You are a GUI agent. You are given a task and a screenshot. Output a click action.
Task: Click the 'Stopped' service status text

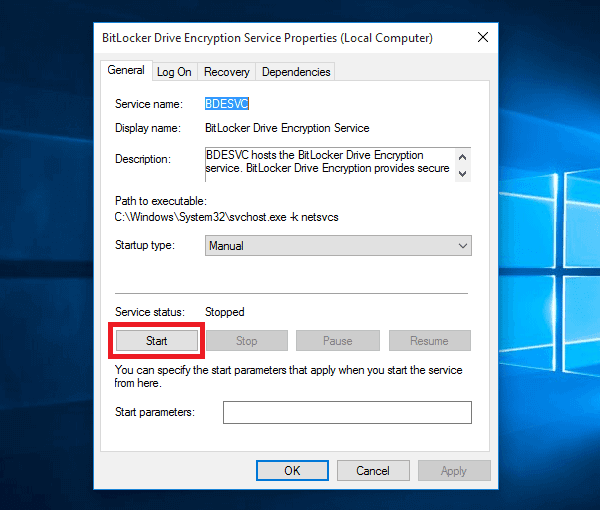click(225, 312)
